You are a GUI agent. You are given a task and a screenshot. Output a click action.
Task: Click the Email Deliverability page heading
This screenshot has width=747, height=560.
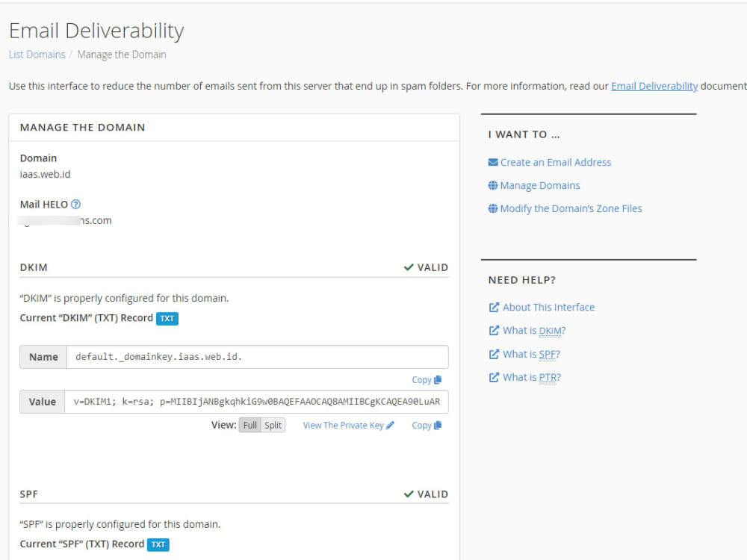[96, 31]
